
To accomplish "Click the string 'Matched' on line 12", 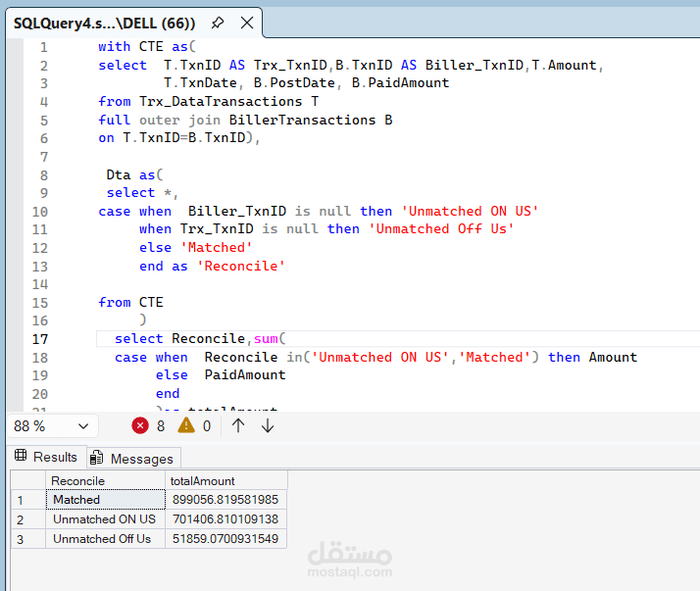I will pyautogui.click(x=217, y=247).
